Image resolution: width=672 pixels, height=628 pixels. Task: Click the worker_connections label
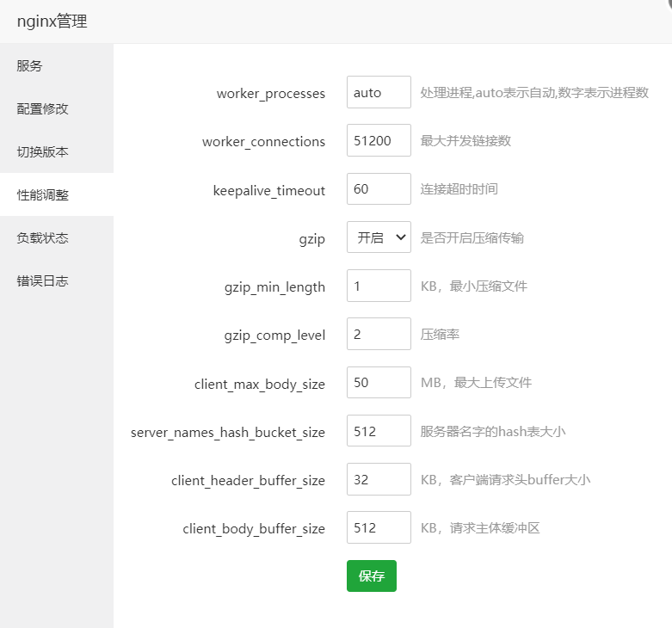(x=263, y=141)
